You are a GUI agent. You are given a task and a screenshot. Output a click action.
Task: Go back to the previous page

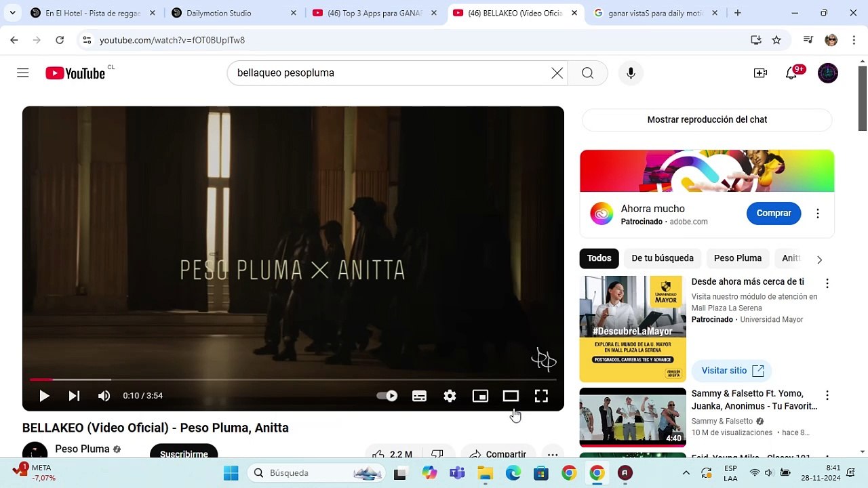tap(14, 40)
